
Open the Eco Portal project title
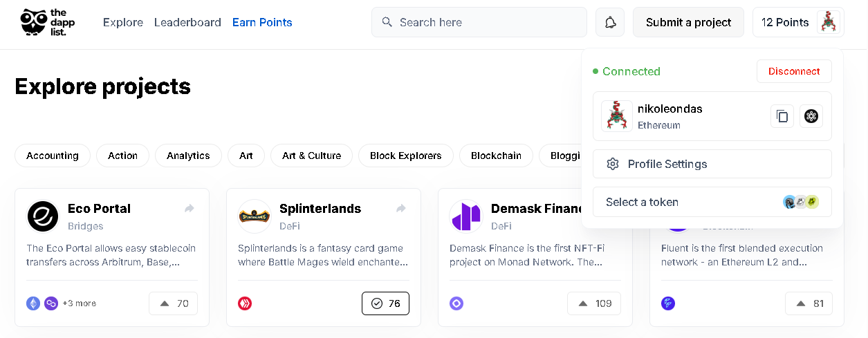[99, 208]
